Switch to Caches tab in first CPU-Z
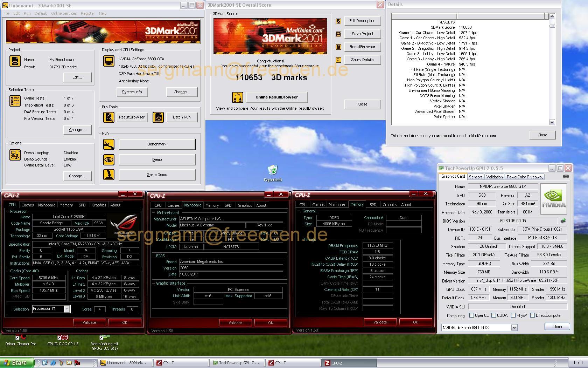 point(27,205)
